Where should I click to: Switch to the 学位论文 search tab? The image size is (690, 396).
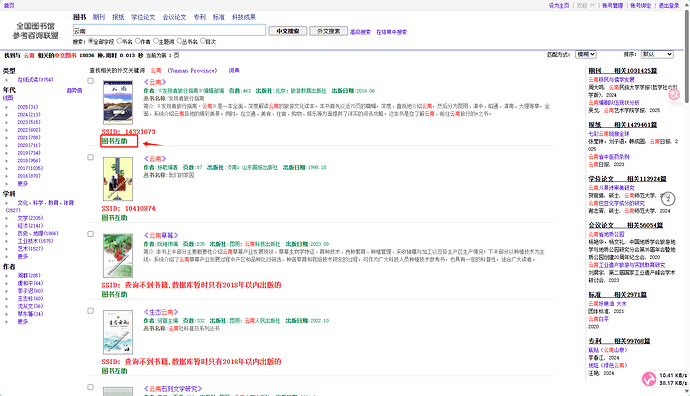pyautogui.click(x=143, y=17)
